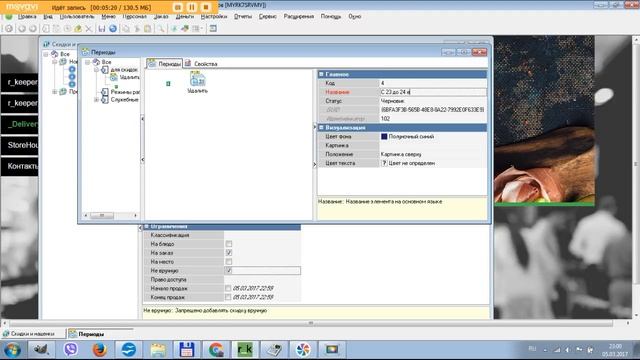Click the forward arrow toolbar icon
The image size is (640, 360).
pos(33,29)
